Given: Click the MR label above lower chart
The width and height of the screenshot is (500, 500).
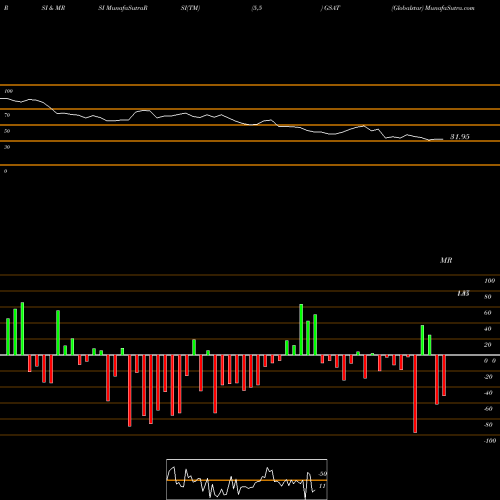Looking at the screenshot, I should click(446, 260).
